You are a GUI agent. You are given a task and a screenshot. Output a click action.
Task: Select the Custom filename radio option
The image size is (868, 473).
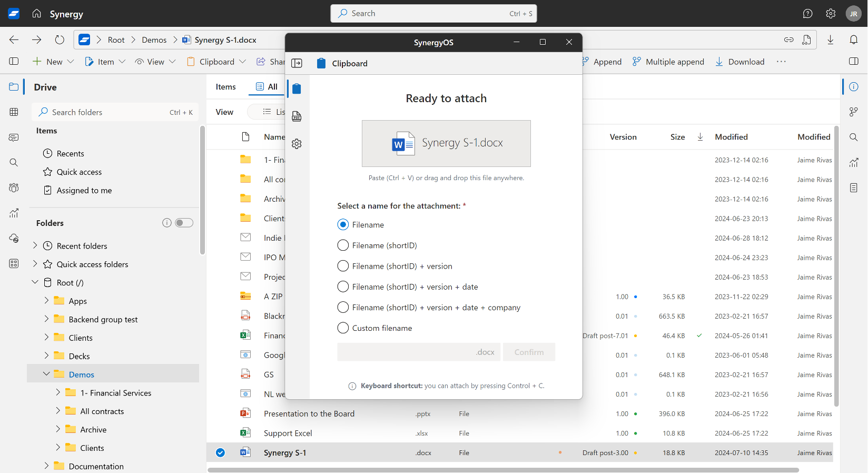coord(343,328)
